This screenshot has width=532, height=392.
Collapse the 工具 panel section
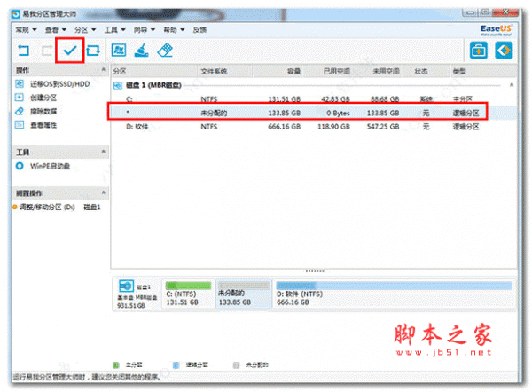[104, 152]
